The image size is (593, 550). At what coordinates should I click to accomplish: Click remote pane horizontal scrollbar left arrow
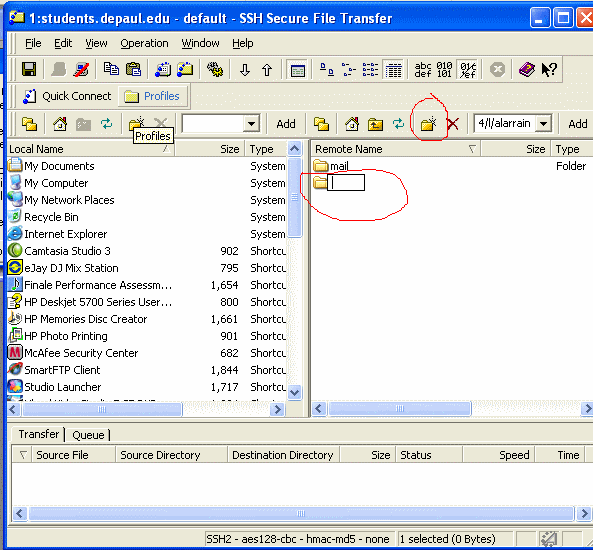coord(319,409)
